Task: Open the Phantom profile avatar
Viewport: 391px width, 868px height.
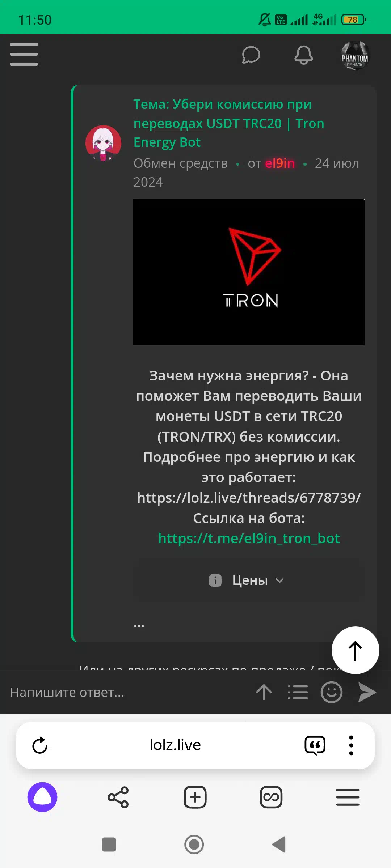Action: 355,55
